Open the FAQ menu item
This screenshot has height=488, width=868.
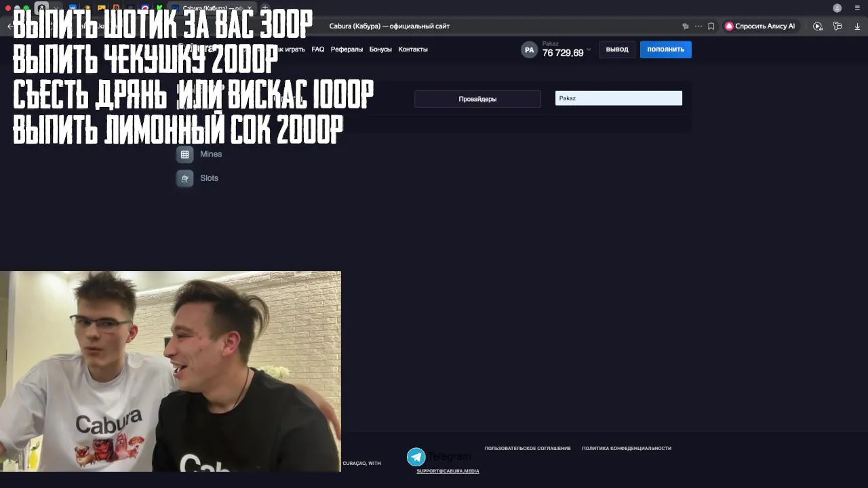tap(318, 49)
